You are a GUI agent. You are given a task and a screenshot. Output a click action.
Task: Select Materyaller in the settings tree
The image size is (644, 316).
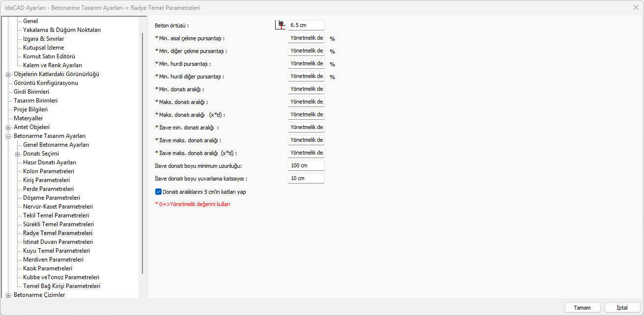tap(28, 118)
